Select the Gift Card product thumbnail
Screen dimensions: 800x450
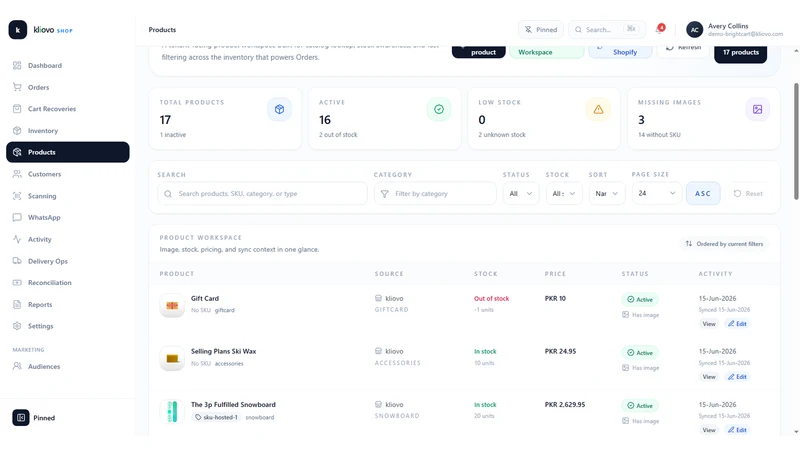coord(172,305)
